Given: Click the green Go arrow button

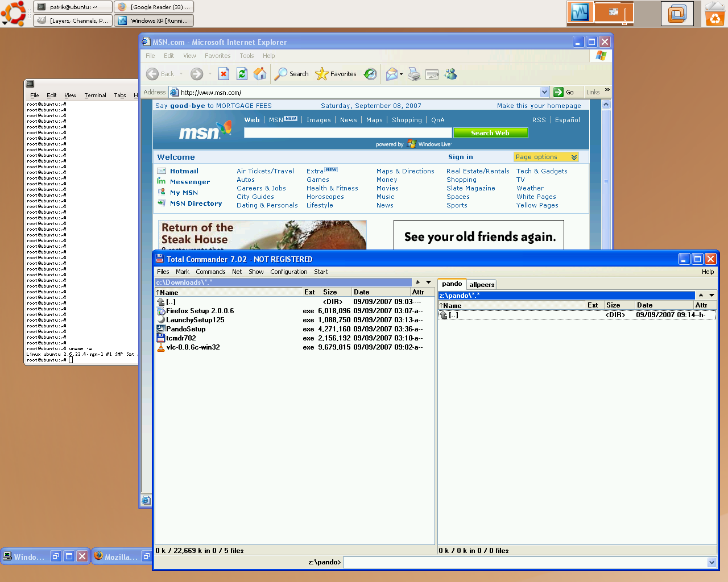Looking at the screenshot, I should (559, 92).
